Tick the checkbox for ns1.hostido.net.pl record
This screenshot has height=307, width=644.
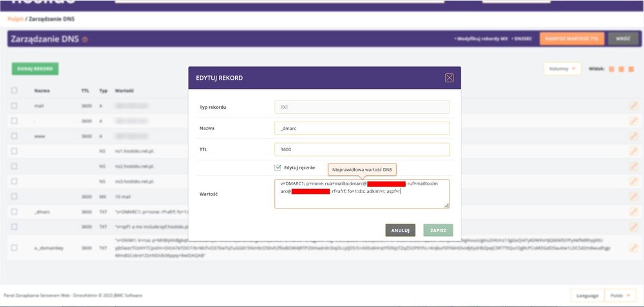(14, 151)
